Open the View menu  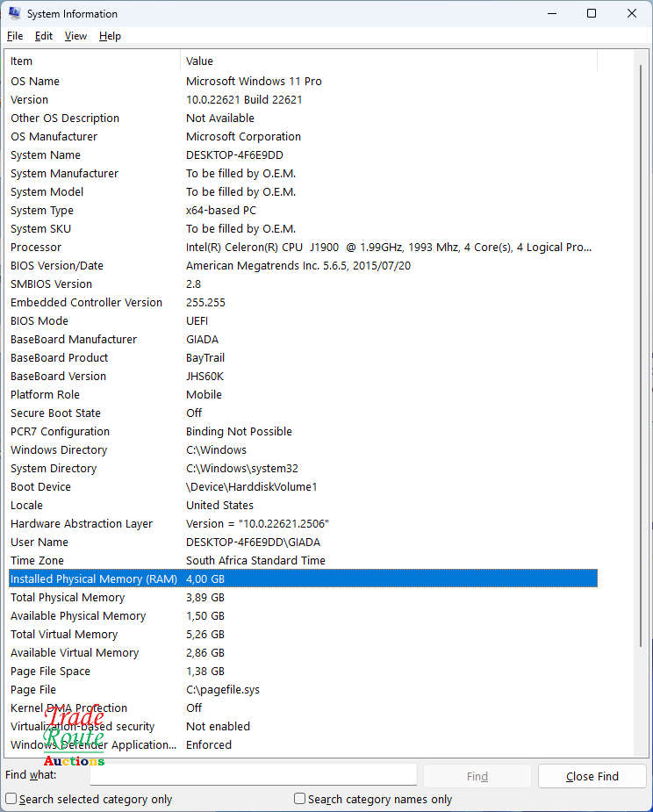coord(75,36)
